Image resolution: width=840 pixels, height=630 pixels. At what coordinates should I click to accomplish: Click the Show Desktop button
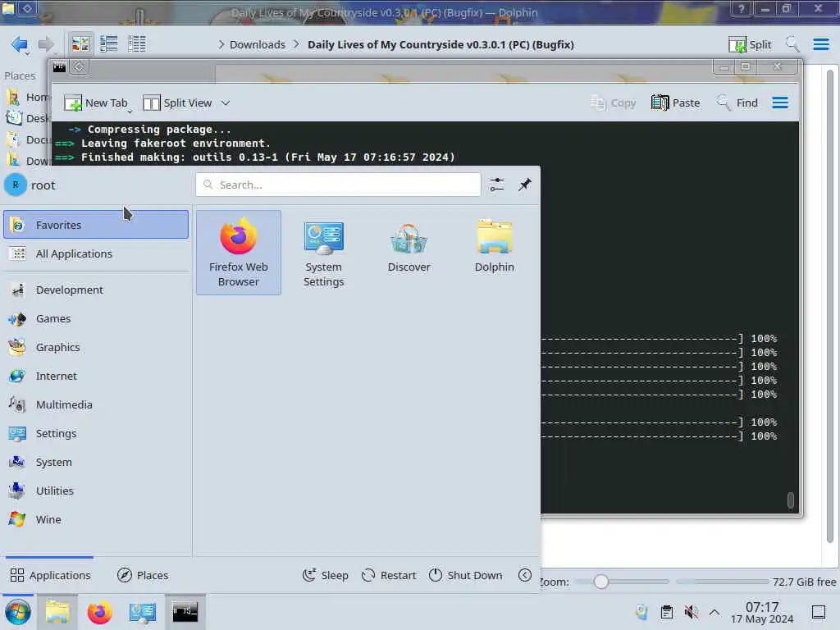[x=819, y=612]
